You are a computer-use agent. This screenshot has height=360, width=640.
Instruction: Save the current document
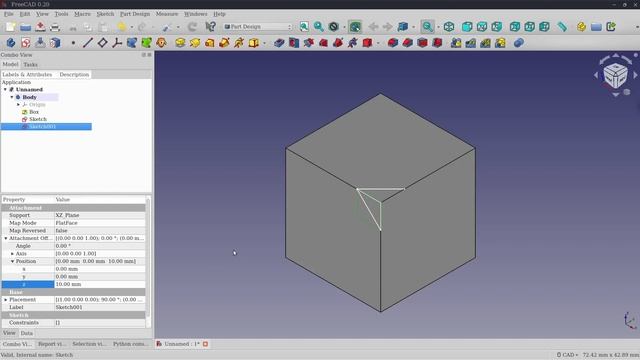point(40,27)
